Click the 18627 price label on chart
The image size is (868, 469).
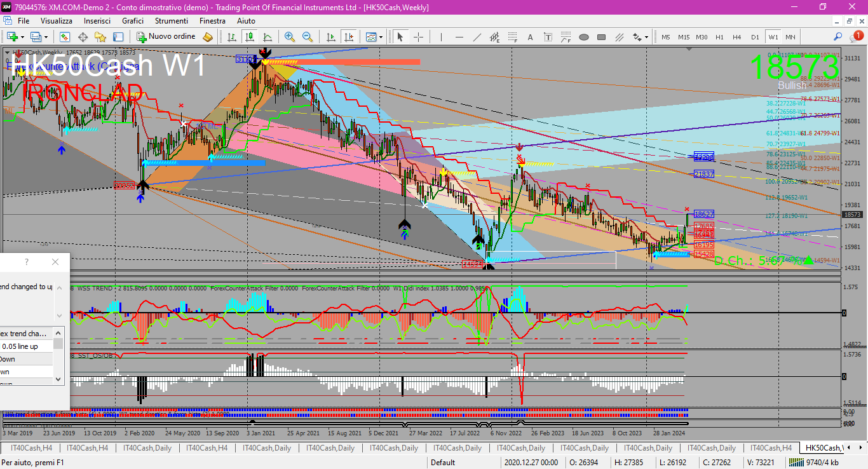(704, 215)
